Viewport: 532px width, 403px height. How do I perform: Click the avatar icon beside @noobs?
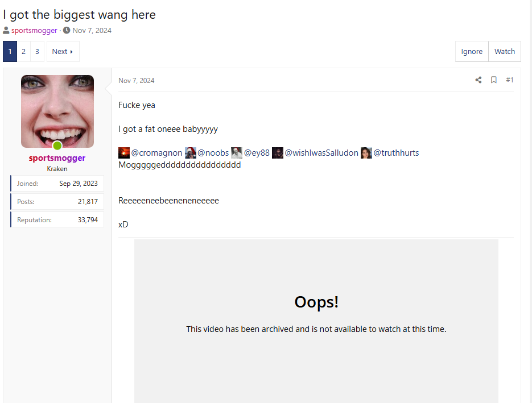pos(191,153)
